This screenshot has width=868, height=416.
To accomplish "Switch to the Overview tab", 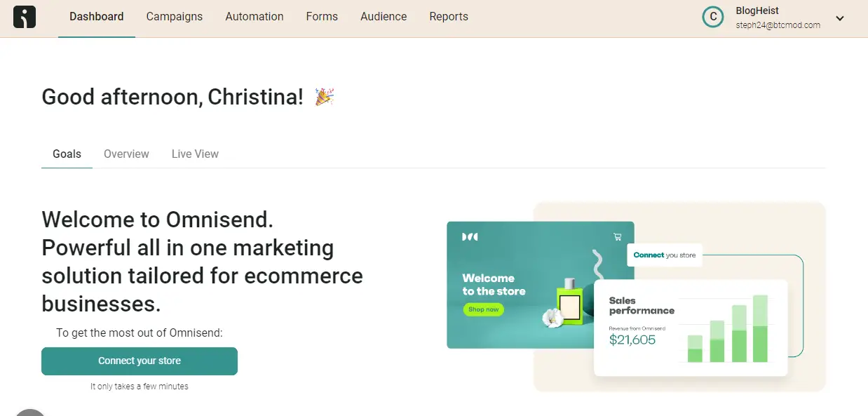I will pos(126,154).
